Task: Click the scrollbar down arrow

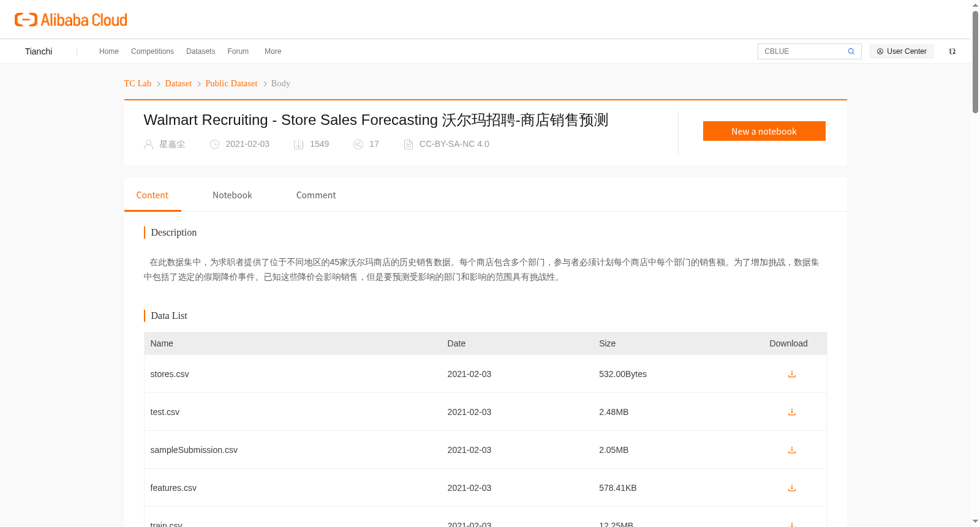Action: pos(975,521)
